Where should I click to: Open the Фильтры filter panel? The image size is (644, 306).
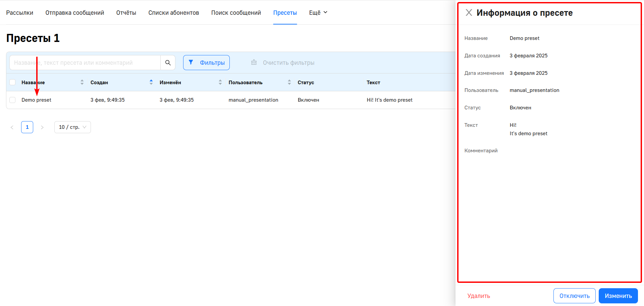206,63
